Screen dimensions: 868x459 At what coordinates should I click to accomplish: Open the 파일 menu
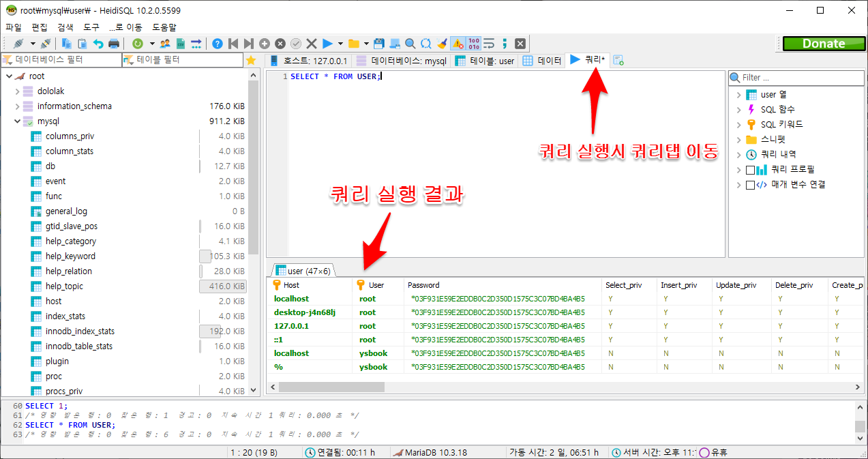click(14, 27)
